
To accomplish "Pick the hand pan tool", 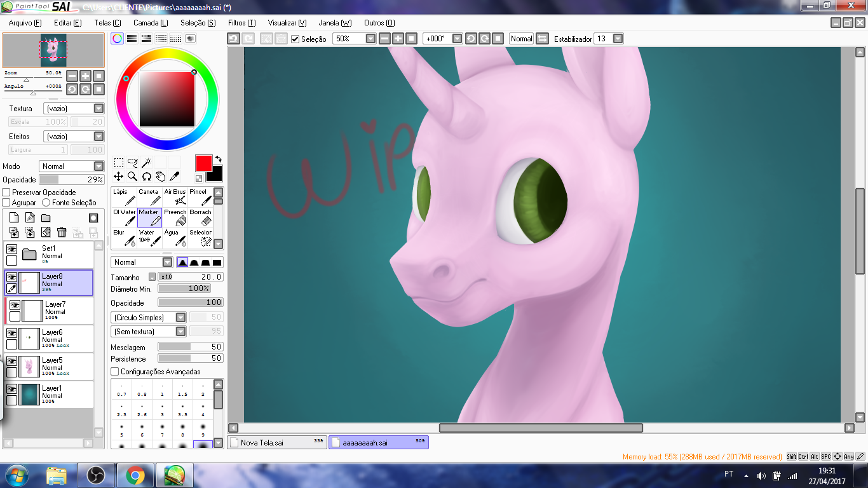I will pos(161,177).
